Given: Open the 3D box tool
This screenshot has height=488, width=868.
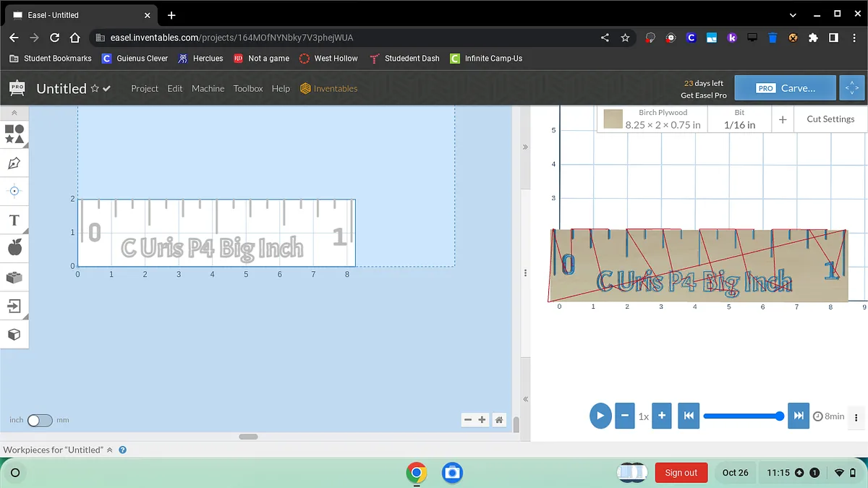Looking at the screenshot, I should [x=14, y=335].
